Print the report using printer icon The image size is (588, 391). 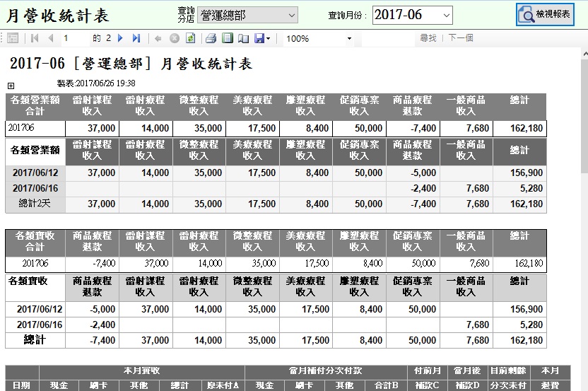point(211,38)
